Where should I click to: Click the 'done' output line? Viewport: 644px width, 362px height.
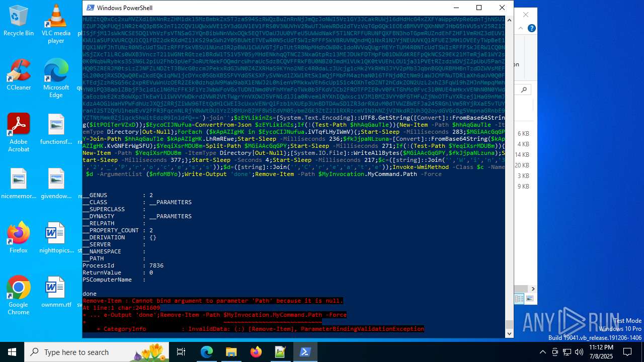pyautogui.click(x=90, y=294)
